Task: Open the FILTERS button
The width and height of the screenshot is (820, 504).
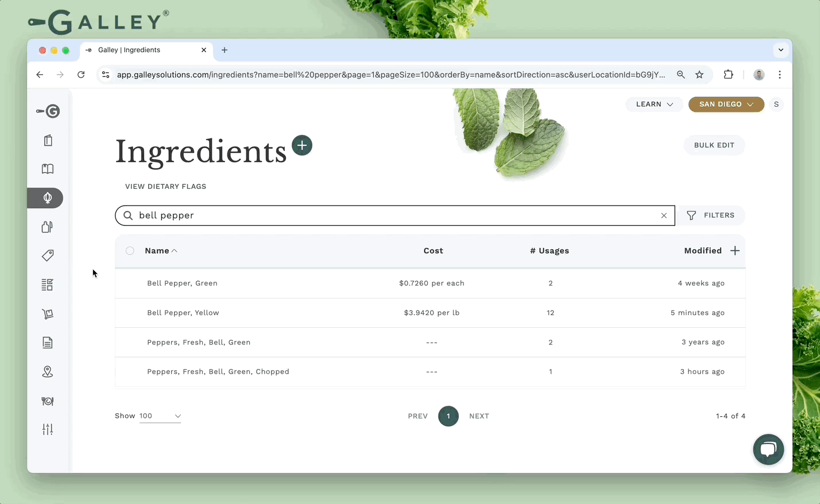Action: [x=711, y=215]
